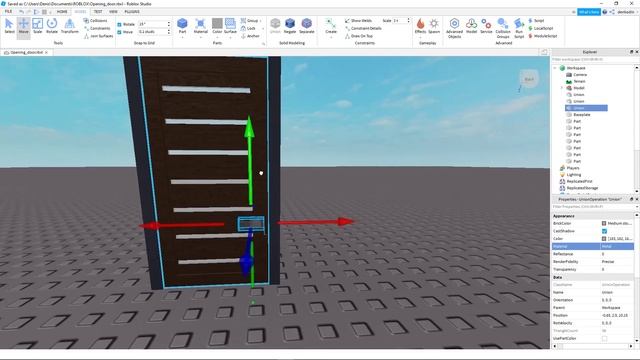Insert a LocalScript
The height and width of the screenshot is (360, 640).
[541, 28]
